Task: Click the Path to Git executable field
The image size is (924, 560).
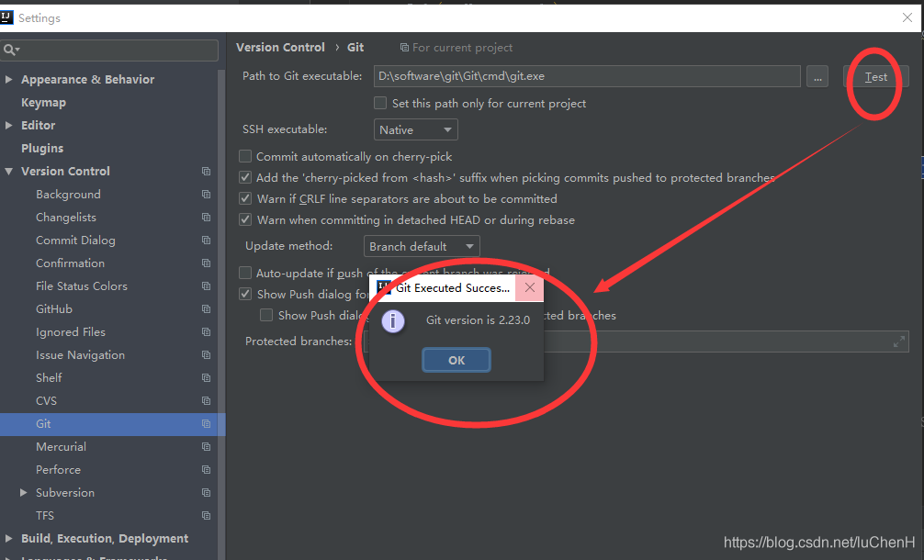Action: (587, 76)
